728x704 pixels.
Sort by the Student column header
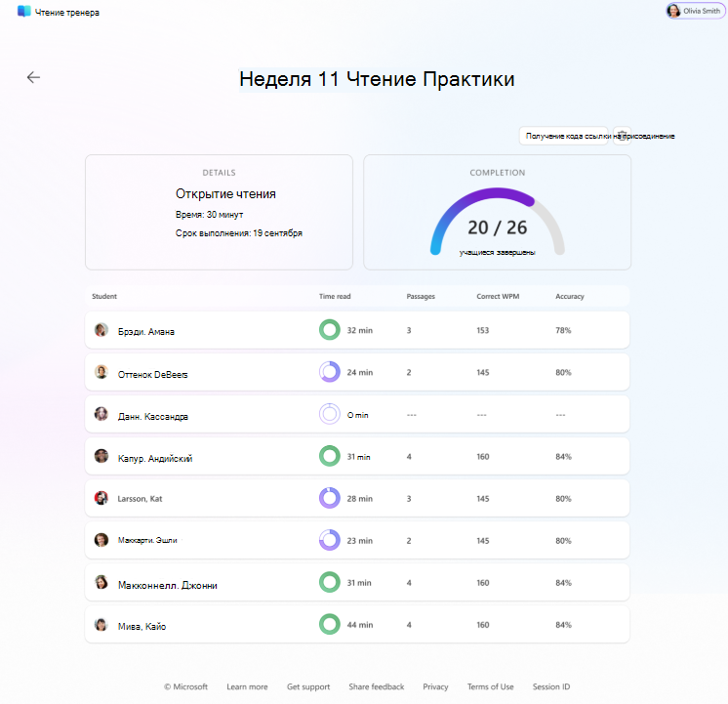104,297
